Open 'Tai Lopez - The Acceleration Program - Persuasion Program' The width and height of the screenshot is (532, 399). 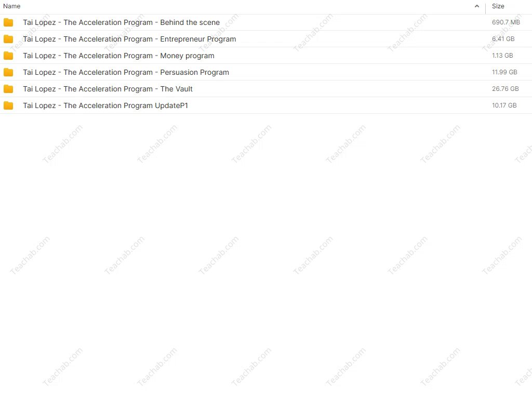[126, 72]
